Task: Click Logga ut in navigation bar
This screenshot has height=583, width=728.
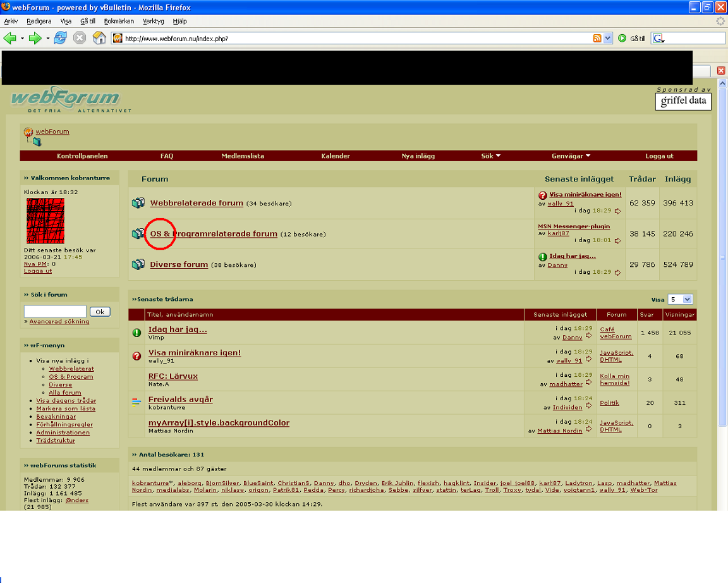Action: tap(659, 156)
